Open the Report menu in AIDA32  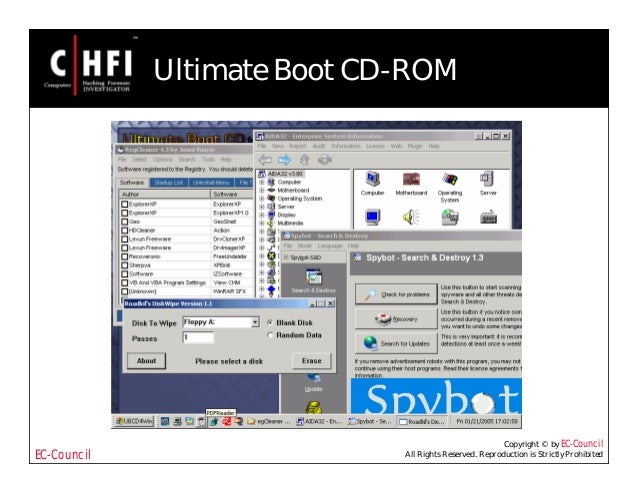point(297,146)
